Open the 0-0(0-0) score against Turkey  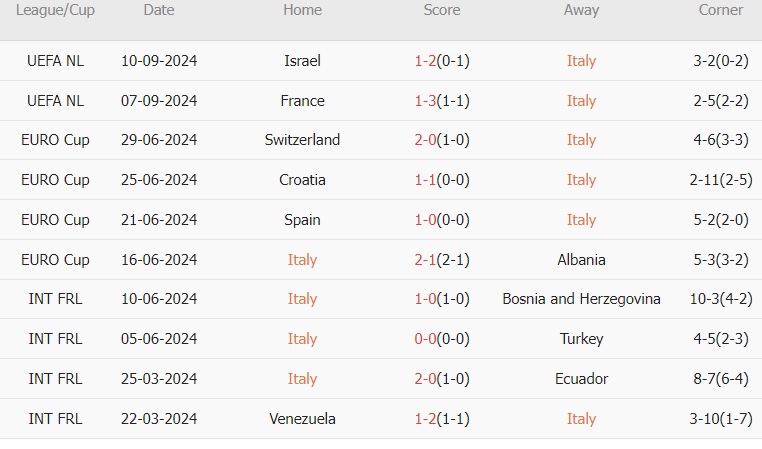[441, 339]
